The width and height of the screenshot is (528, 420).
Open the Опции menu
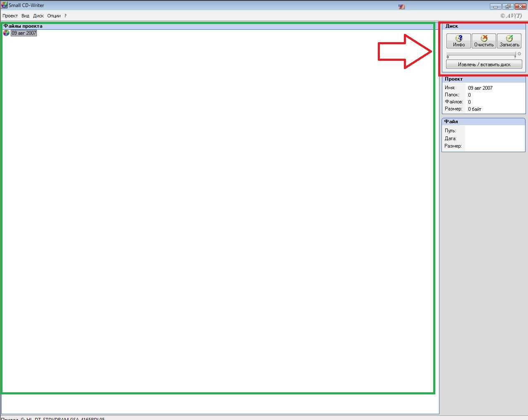tap(54, 16)
